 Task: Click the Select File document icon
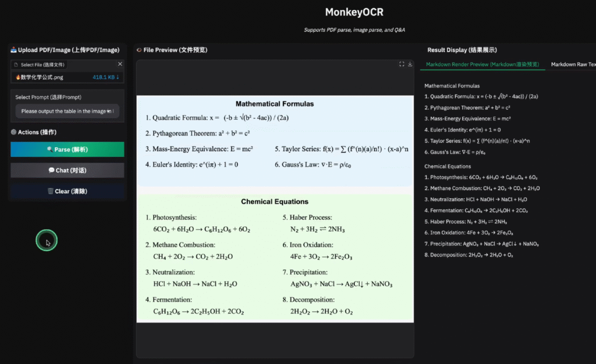16,65
